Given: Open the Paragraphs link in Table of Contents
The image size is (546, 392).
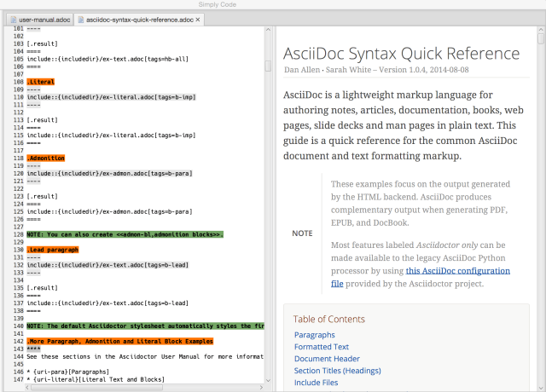Looking at the screenshot, I should point(315,335).
